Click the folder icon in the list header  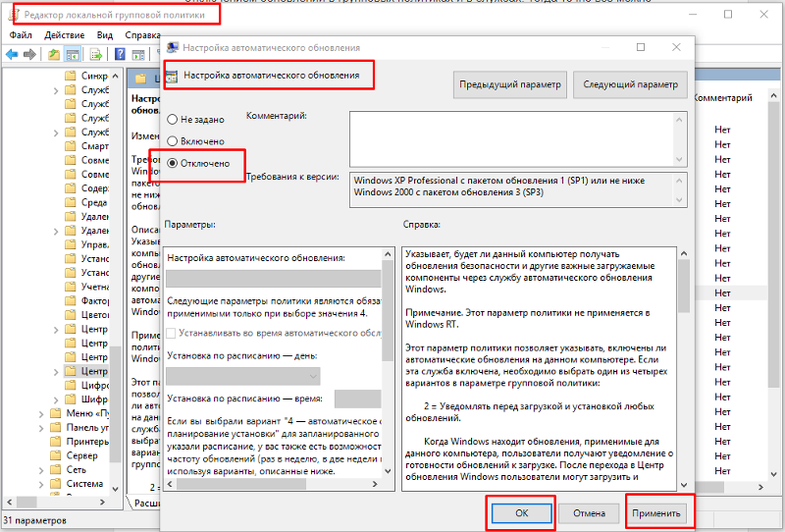point(141,79)
